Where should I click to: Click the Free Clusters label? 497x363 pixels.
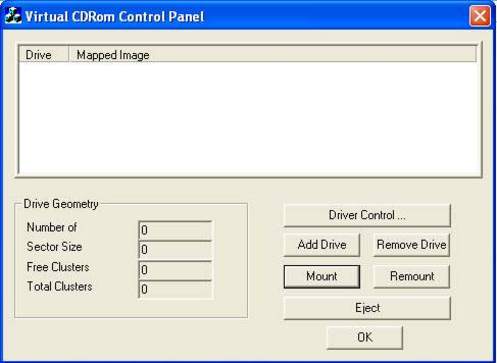coord(58,267)
